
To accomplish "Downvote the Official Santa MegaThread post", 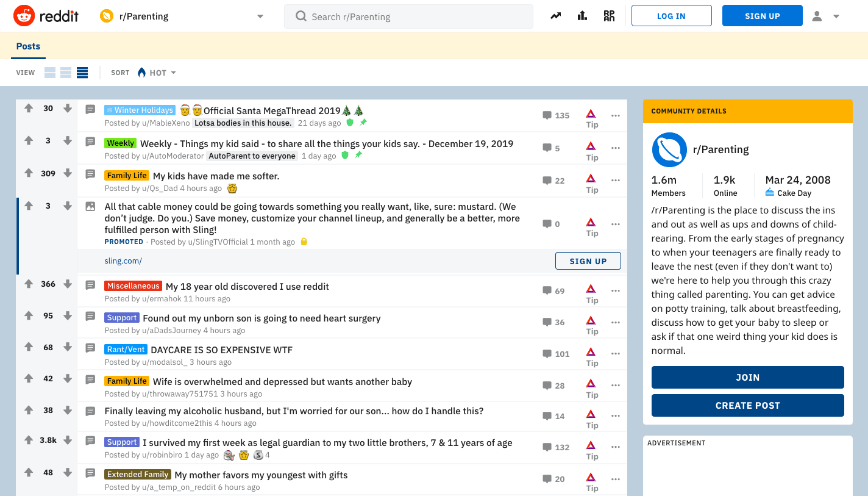I will coord(68,108).
